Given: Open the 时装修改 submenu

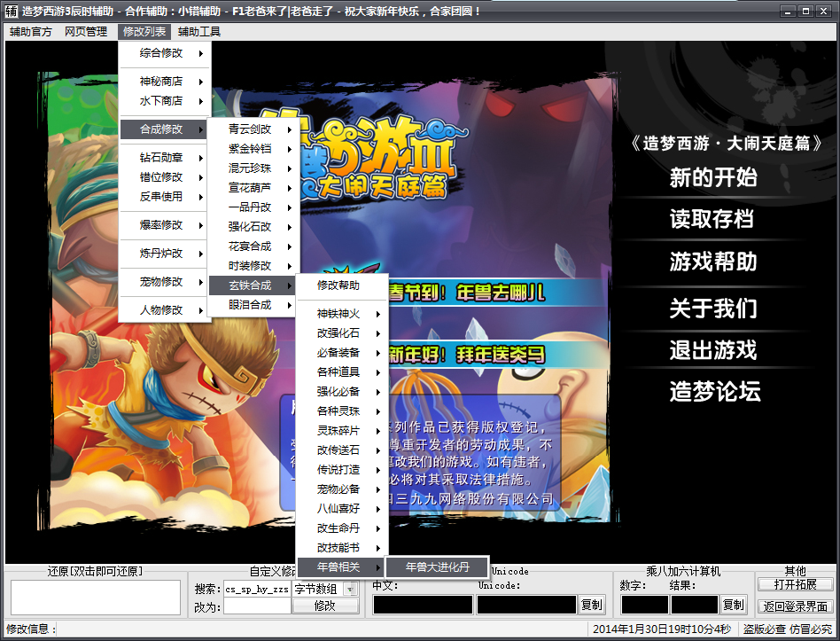Looking at the screenshot, I should (x=253, y=266).
